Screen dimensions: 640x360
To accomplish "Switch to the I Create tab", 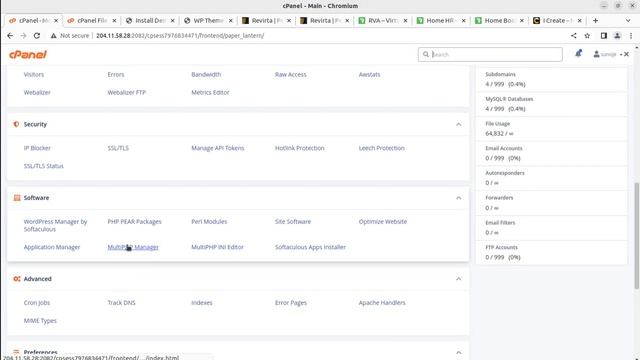I will (x=557, y=20).
